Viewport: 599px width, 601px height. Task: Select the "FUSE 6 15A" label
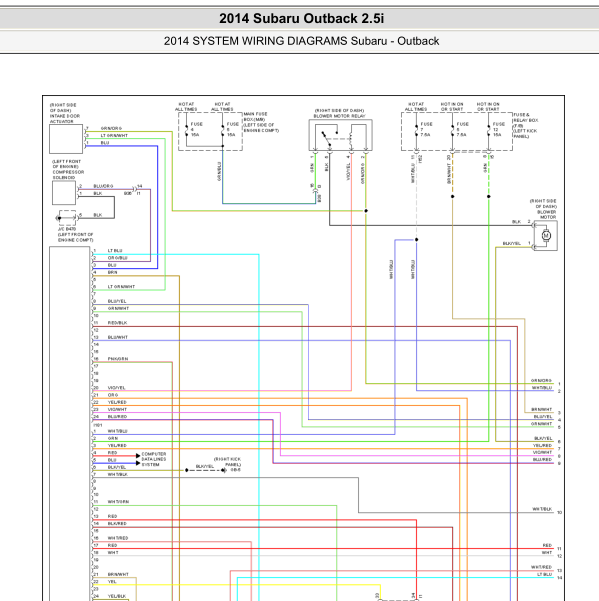(x=233, y=129)
